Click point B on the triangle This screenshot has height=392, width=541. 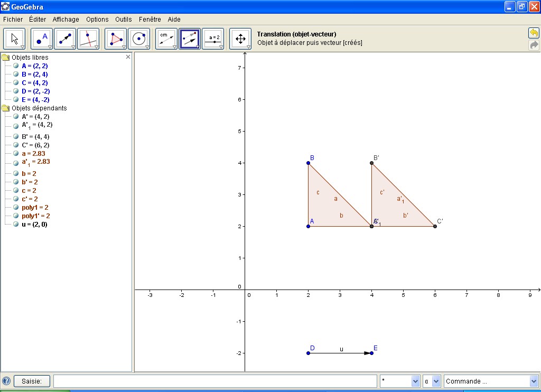(308, 163)
